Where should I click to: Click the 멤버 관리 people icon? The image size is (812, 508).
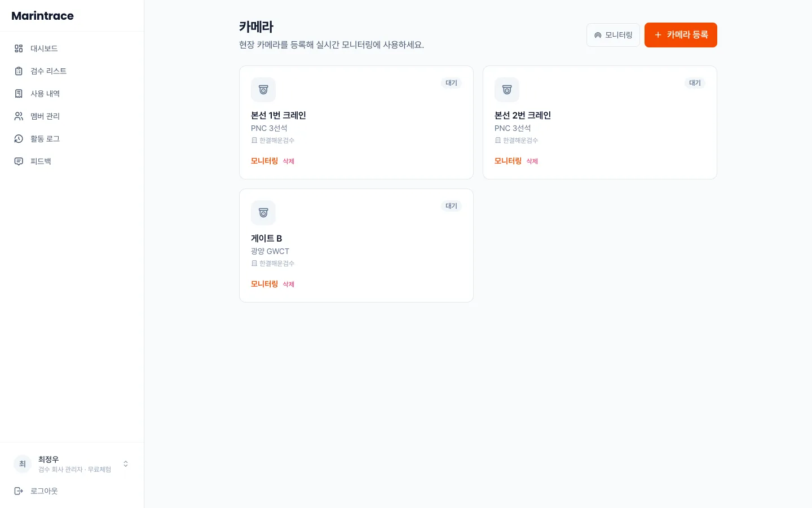[19, 116]
